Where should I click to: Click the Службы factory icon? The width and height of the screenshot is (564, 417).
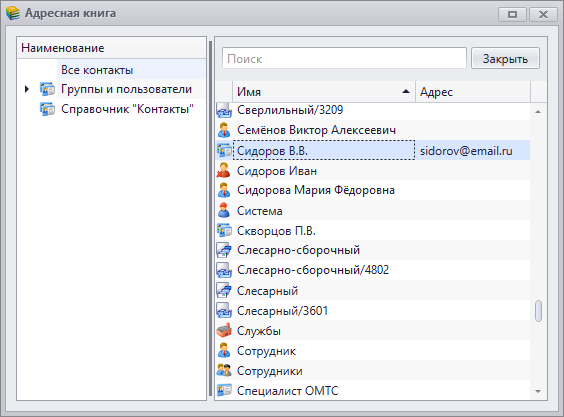224,331
